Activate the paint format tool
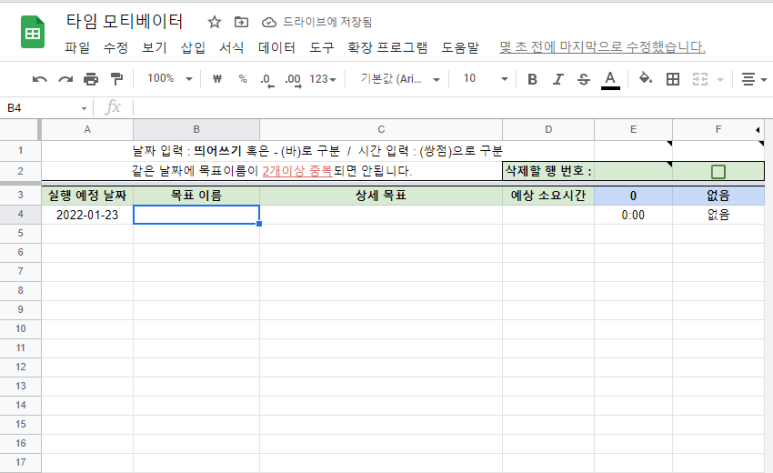The image size is (773, 473). coord(117,79)
